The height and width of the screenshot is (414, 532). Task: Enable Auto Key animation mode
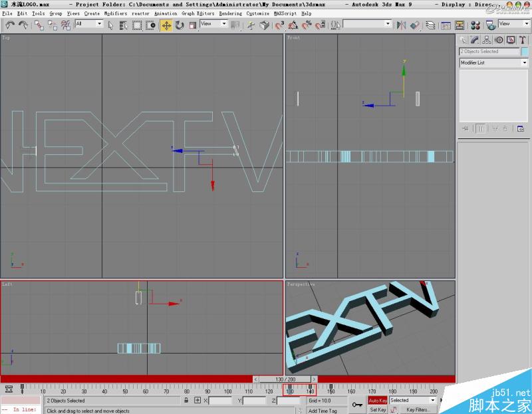pos(377,399)
